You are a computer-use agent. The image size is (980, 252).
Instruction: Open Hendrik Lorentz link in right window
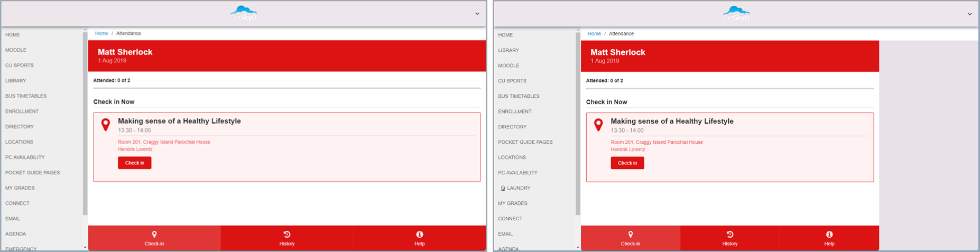click(627, 150)
